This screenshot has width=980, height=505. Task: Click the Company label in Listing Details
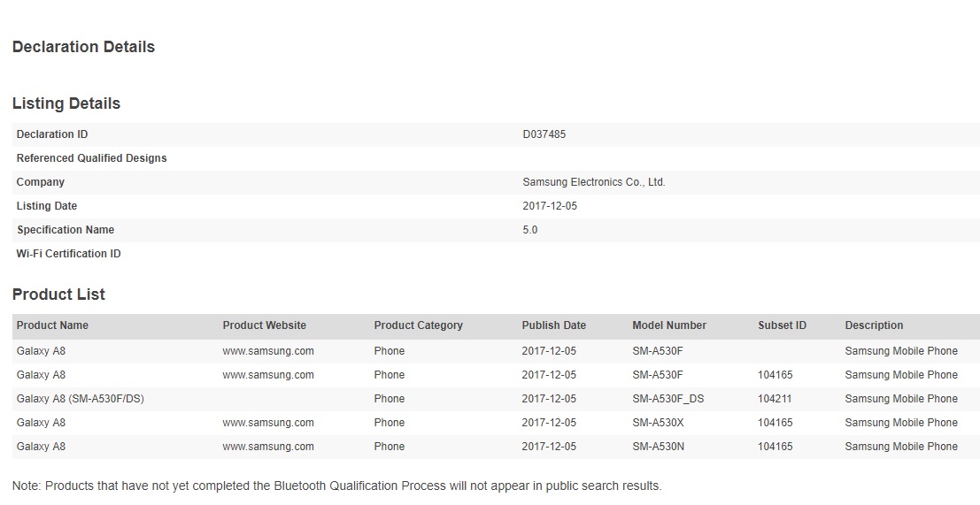[x=40, y=182]
